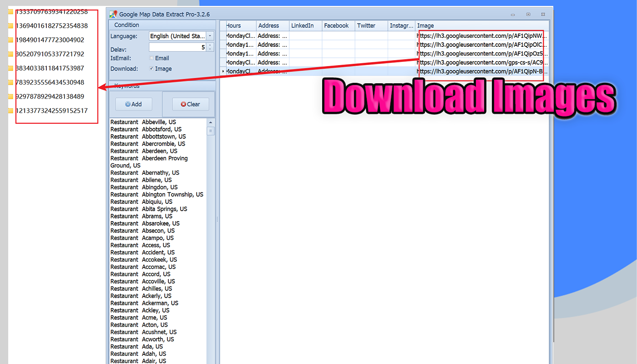The width and height of the screenshot is (637, 364).
Task: Choose keyword "Restaurant Achilles, US"
Action: click(141, 289)
